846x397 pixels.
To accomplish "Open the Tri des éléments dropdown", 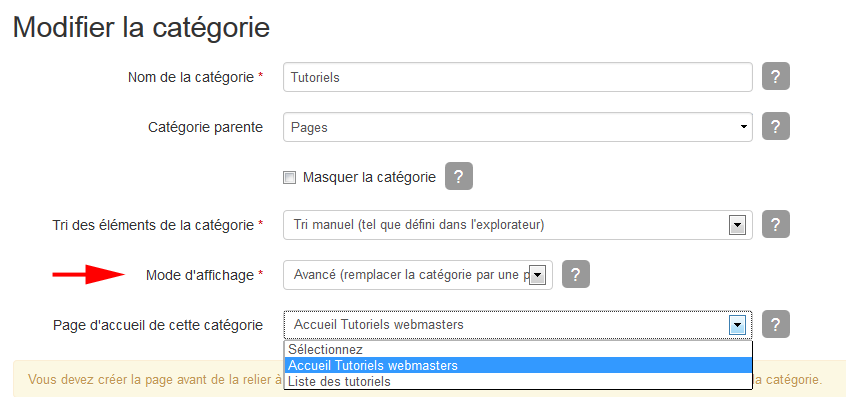I will click(x=517, y=225).
